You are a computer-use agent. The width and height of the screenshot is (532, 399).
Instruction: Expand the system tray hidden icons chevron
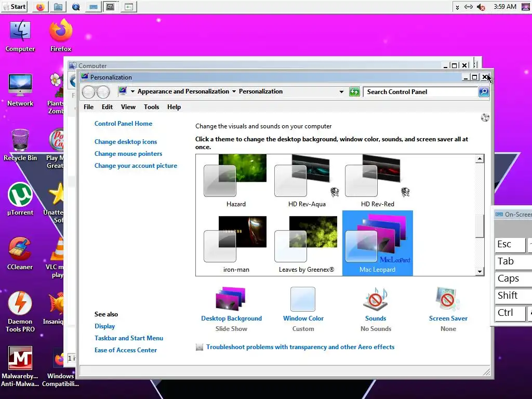[457, 7]
